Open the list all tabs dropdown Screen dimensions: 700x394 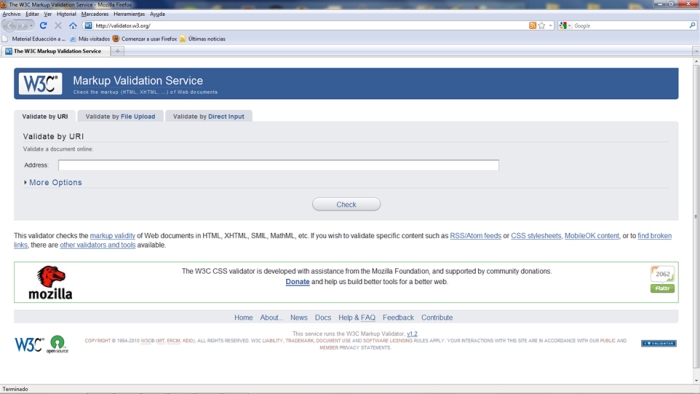(696, 51)
